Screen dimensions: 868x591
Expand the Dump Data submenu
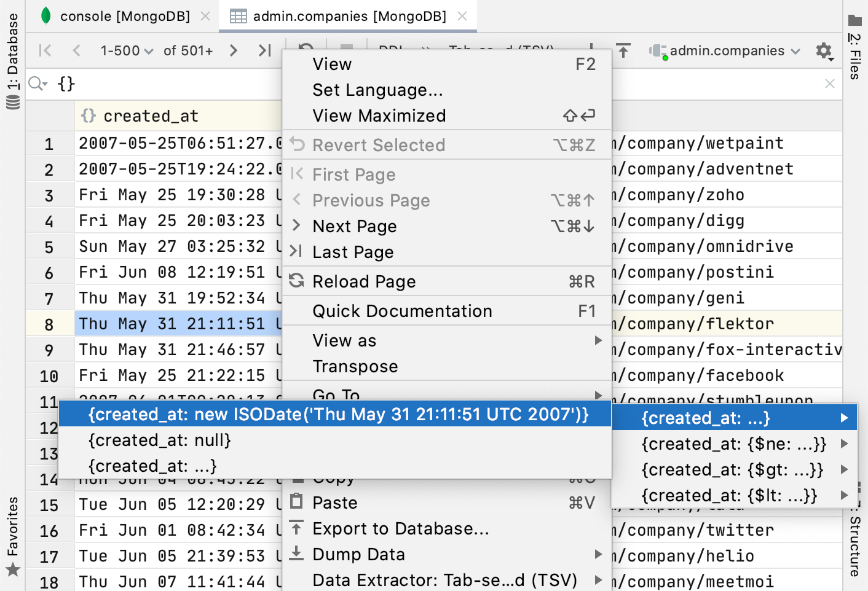click(447, 554)
